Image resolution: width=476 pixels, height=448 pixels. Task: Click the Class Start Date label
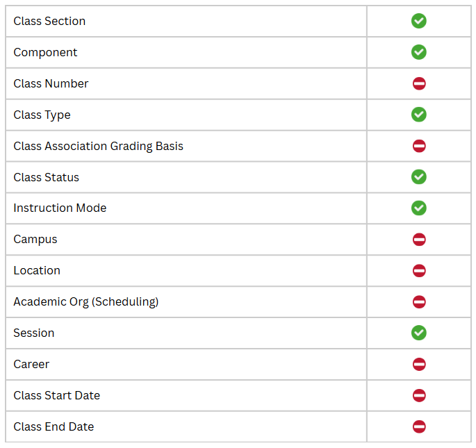pyautogui.click(x=57, y=395)
